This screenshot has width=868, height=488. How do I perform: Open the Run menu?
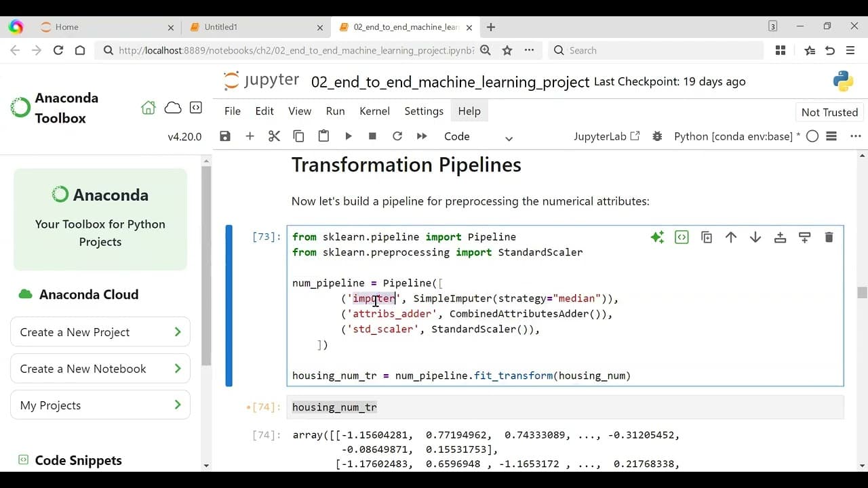pyautogui.click(x=335, y=111)
